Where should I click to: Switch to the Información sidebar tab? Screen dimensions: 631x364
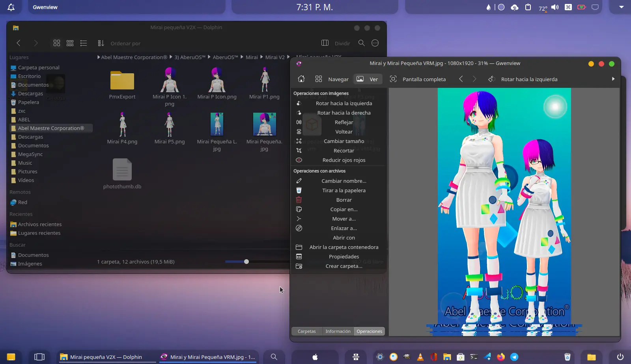(338, 331)
